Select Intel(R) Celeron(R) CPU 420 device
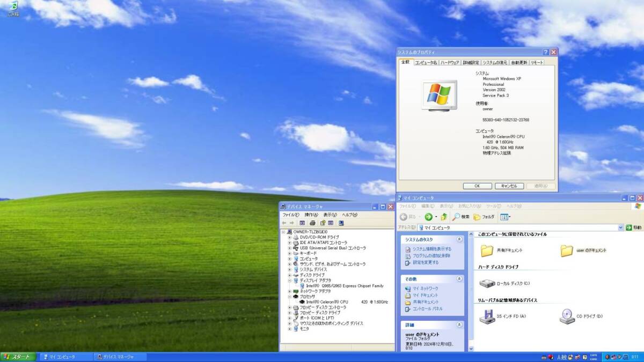 coord(347,302)
